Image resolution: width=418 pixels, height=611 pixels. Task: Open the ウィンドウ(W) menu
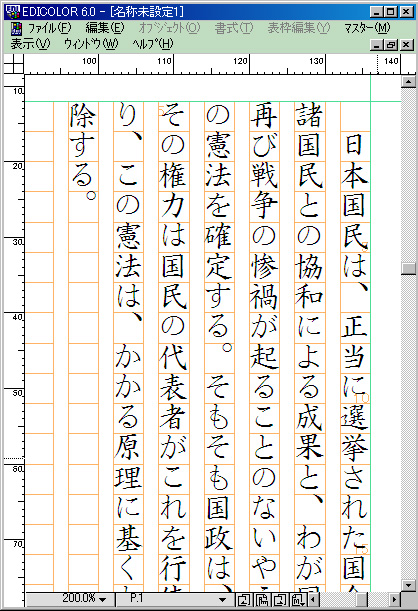point(91,44)
